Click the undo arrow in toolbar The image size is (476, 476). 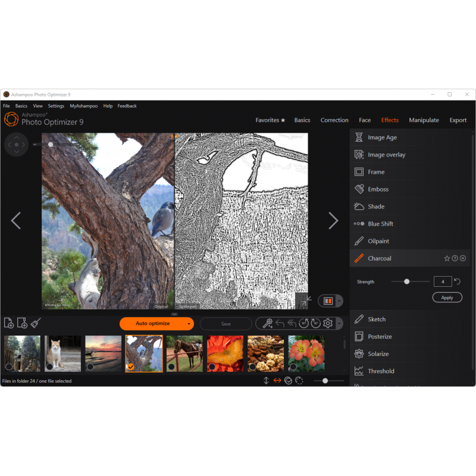[x=280, y=324]
